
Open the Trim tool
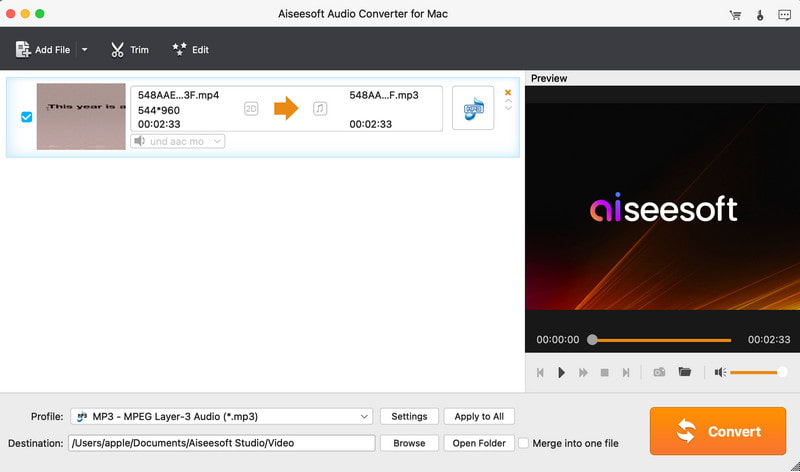click(130, 49)
